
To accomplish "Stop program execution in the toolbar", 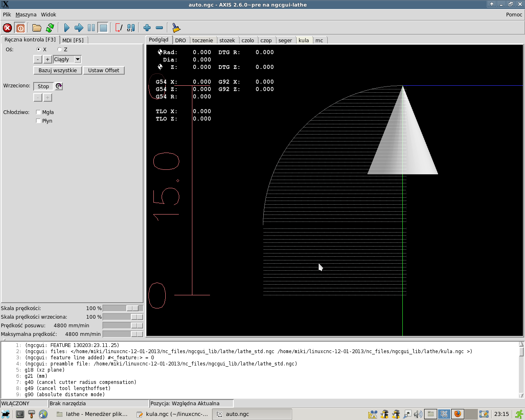I will point(103,28).
